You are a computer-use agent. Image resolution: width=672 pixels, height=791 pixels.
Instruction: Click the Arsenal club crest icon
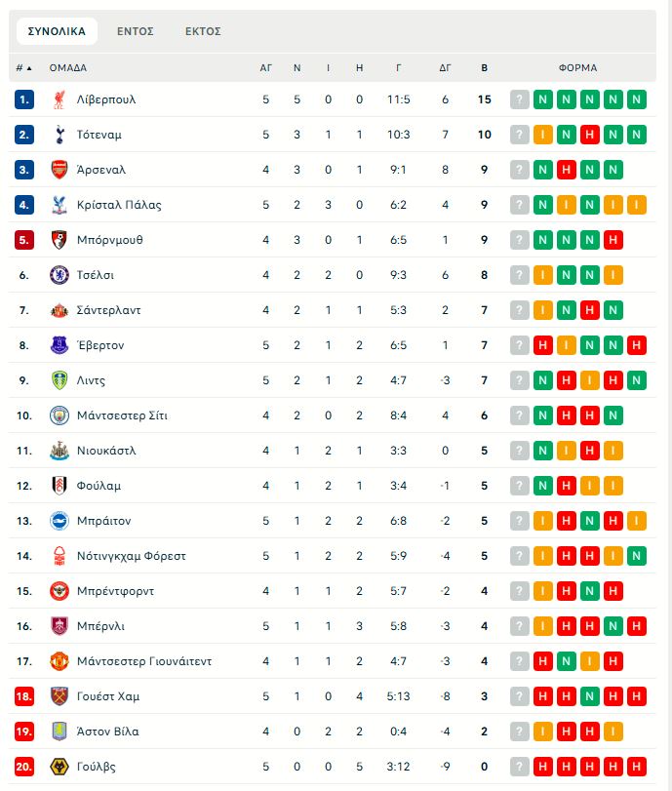59,170
